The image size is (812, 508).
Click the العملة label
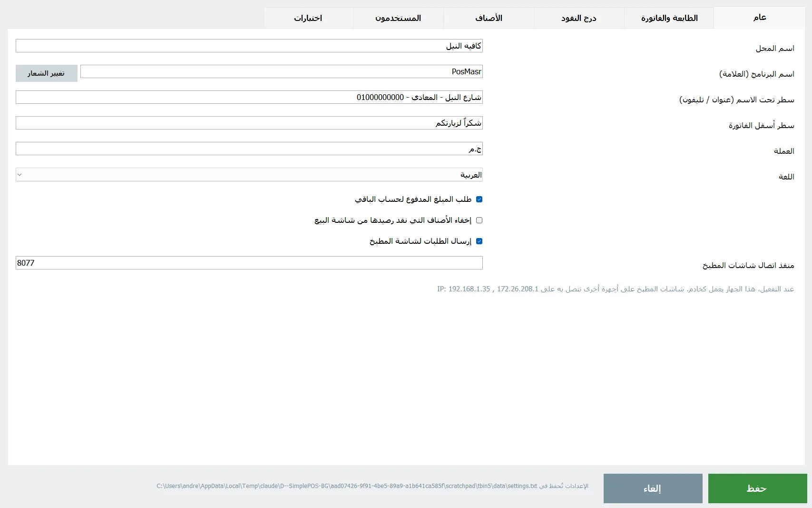click(x=784, y=151)
